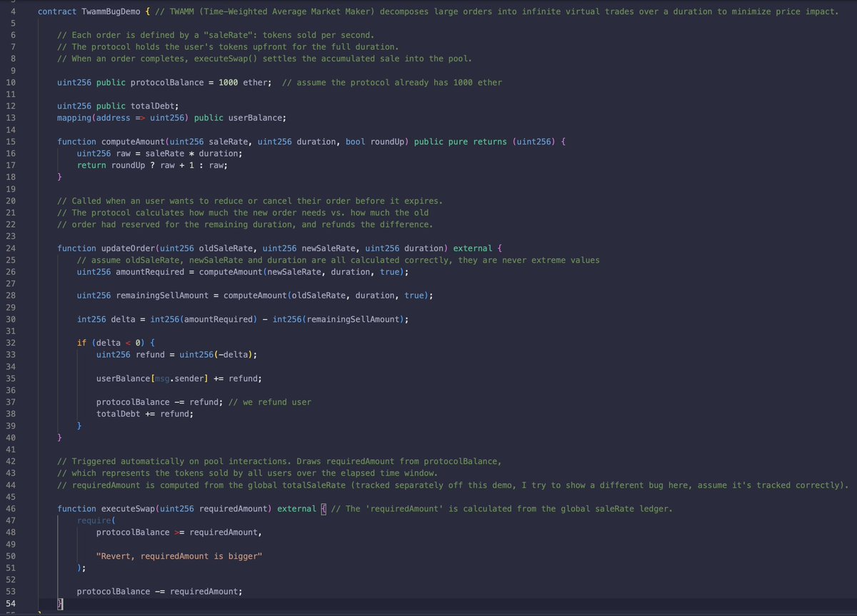Click the "bool roundUp" parameter
This screenshot has height=616, width=857.
pos(375,141)
